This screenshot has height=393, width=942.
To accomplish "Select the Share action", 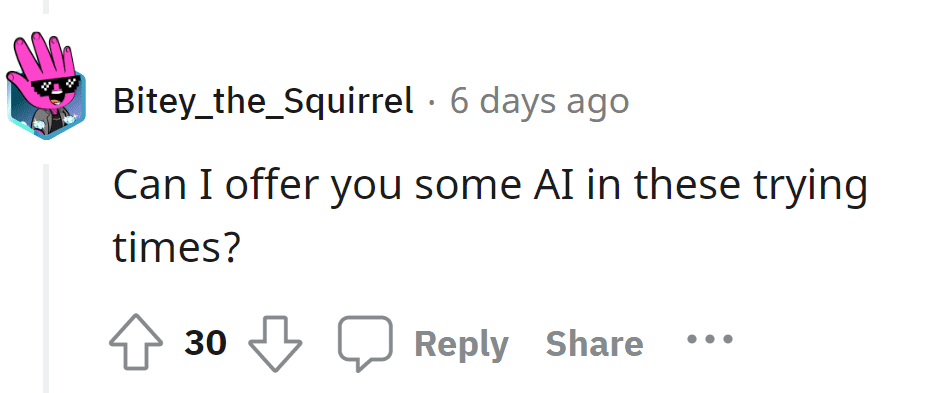I will click(594, 343).
